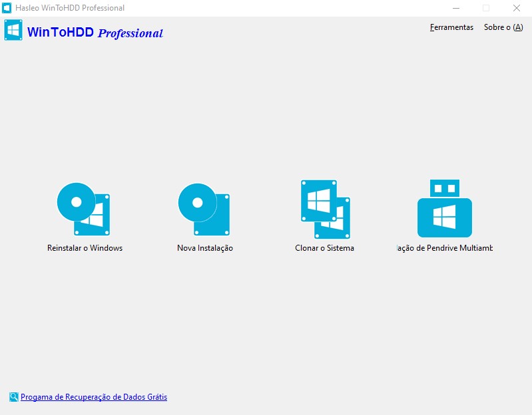Screen dimensions: 532x415
Task: Click the 'WinToHDD Professional' header text
Action: click(95, 33)
